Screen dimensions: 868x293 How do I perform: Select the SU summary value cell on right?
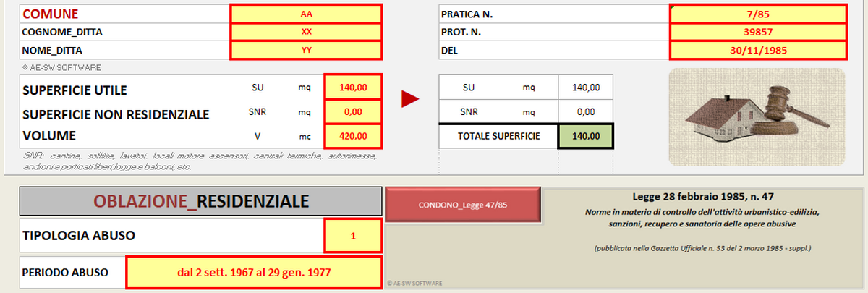click(585, 88)
